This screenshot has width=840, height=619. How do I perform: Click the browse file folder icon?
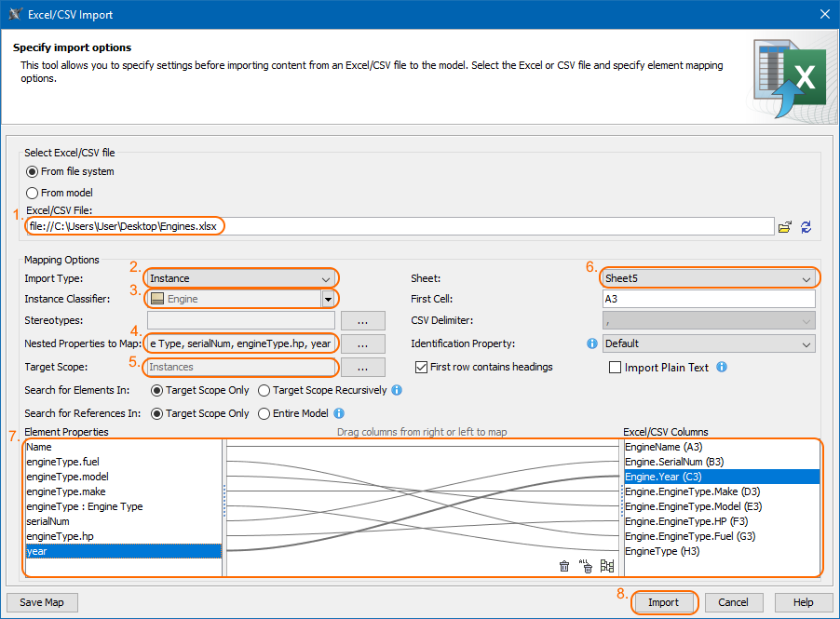pos(785,226)
